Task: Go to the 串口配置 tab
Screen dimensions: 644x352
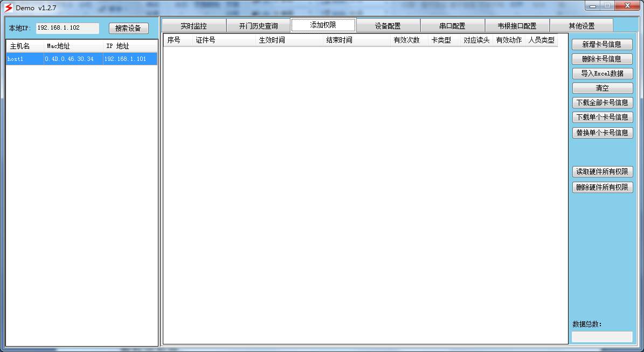Action: [452, 26]
